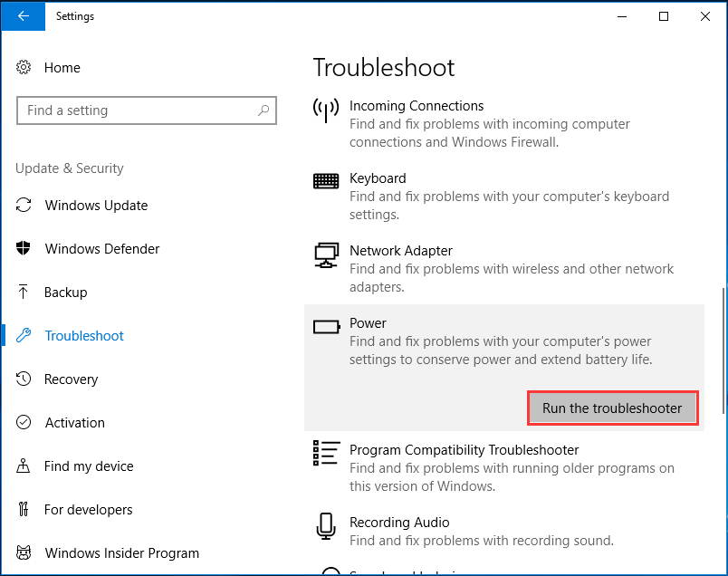Viewport: 728px width, 576px height.
Task: Click the Incoming Connections antenna icon
Action: tap(326, 110)
